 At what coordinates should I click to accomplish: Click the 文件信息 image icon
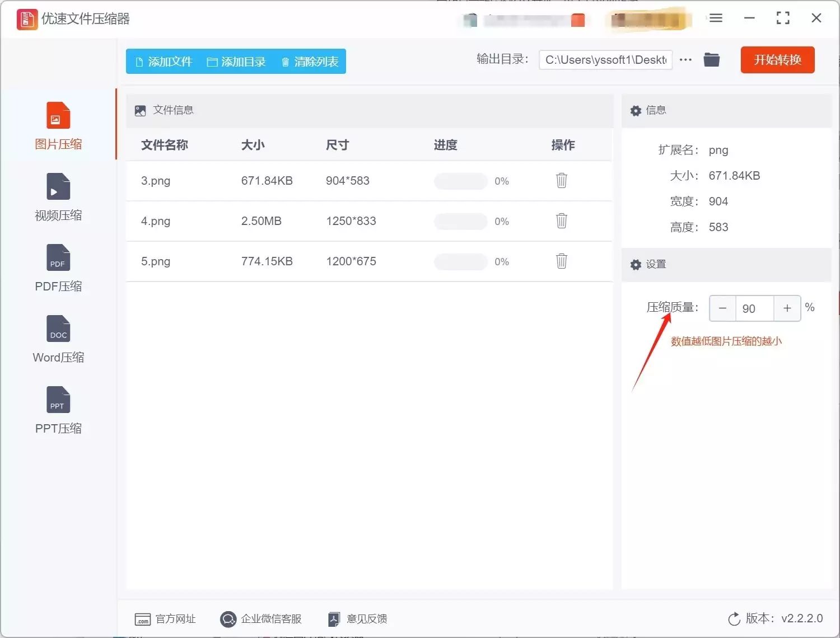(141, 111)
